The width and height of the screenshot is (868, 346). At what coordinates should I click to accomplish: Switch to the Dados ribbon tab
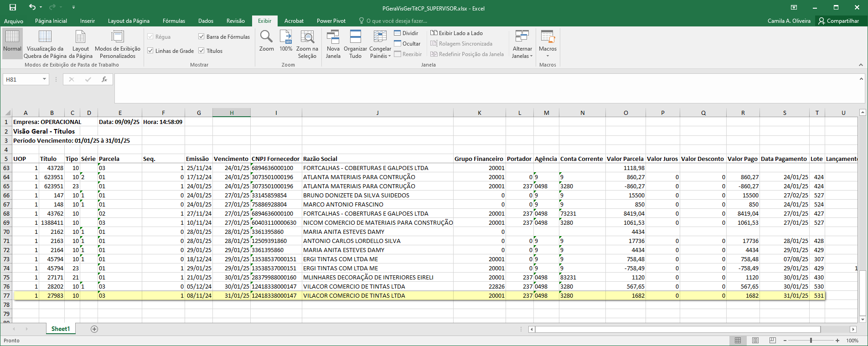[x=206, y=21]
